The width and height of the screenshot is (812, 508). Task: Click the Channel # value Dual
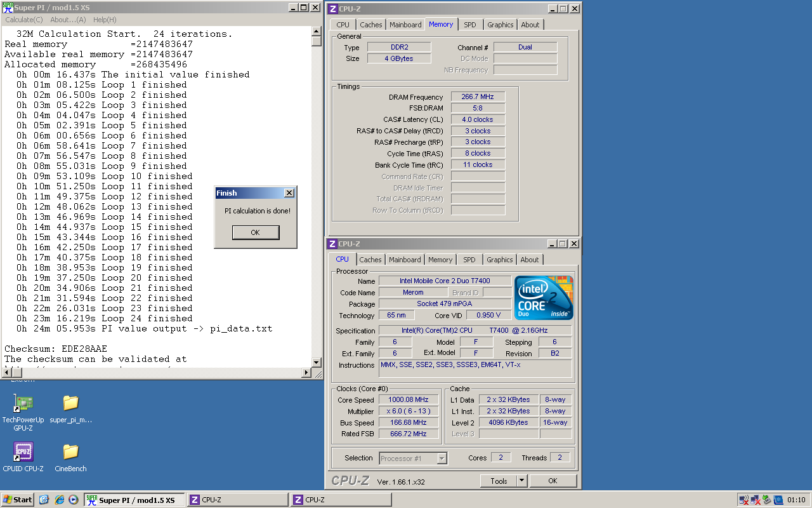525,47
